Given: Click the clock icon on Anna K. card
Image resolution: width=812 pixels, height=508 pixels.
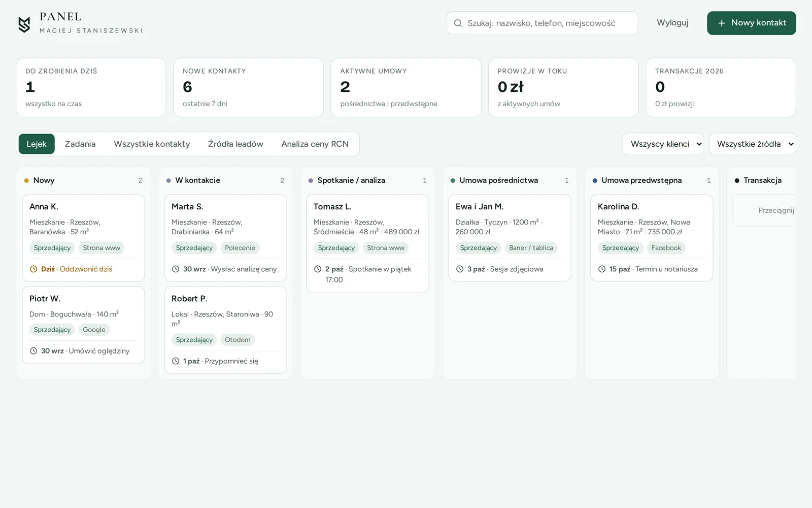Looking at the screenshot, I should pyautogui.click(x=33, y=269).
